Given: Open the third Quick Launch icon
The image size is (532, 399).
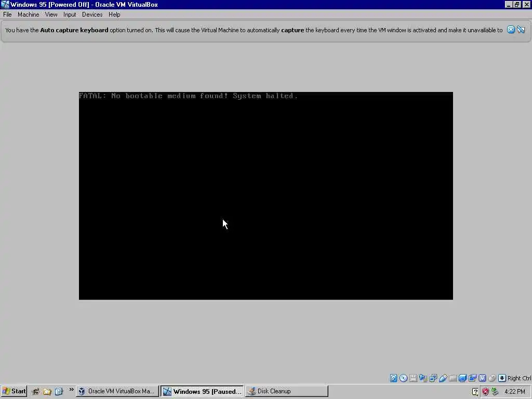Looking at the screenshot, I should coord(59,391).
